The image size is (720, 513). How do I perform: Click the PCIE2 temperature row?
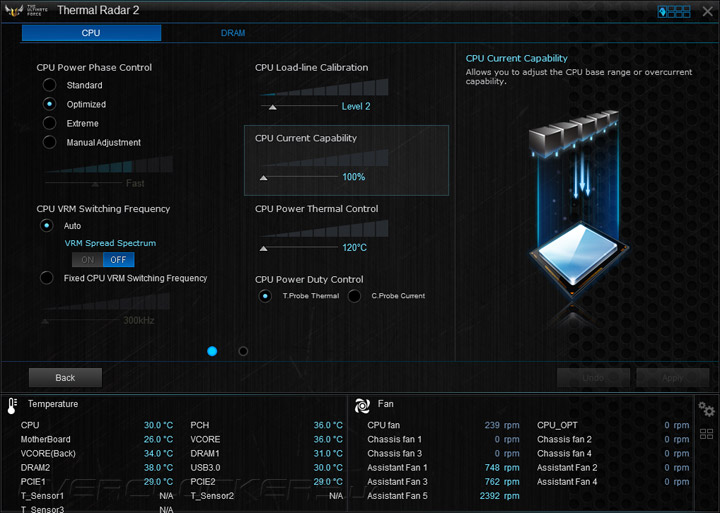coord(266,482)
